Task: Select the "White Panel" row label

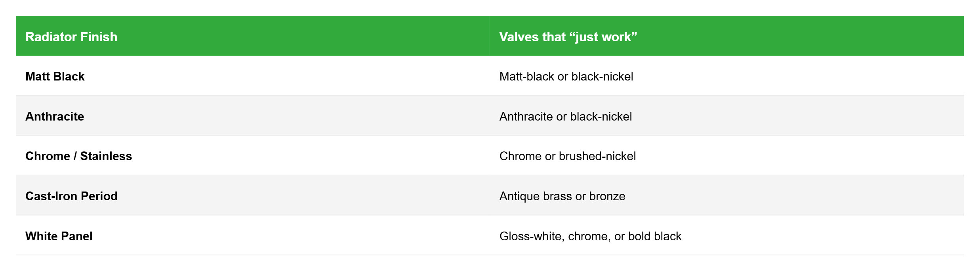Action: click(59, 236)
